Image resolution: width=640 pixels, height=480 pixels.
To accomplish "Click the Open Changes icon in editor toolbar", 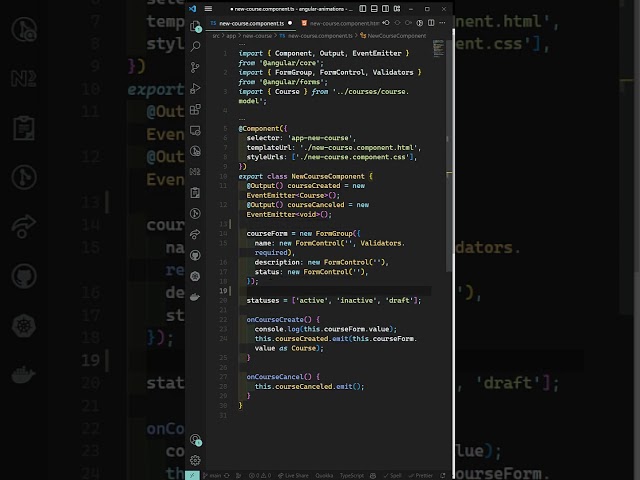I will click(420, 23).
